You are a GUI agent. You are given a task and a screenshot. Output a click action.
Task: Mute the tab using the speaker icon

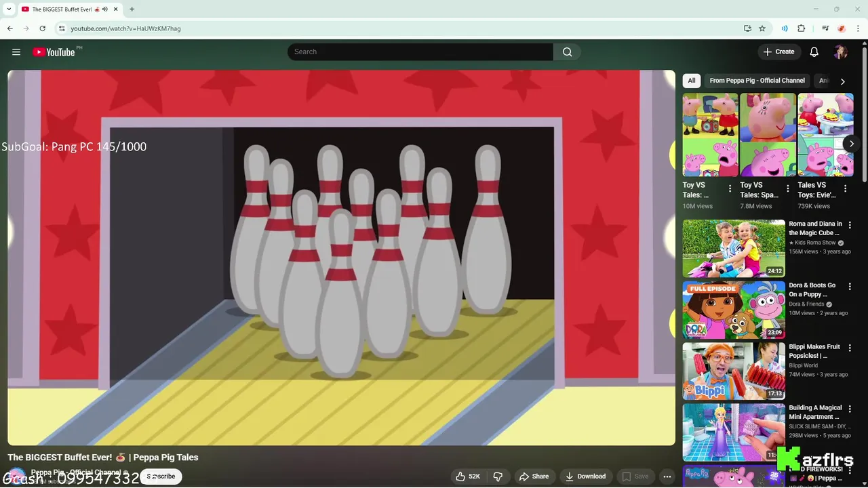coord(105,9)
